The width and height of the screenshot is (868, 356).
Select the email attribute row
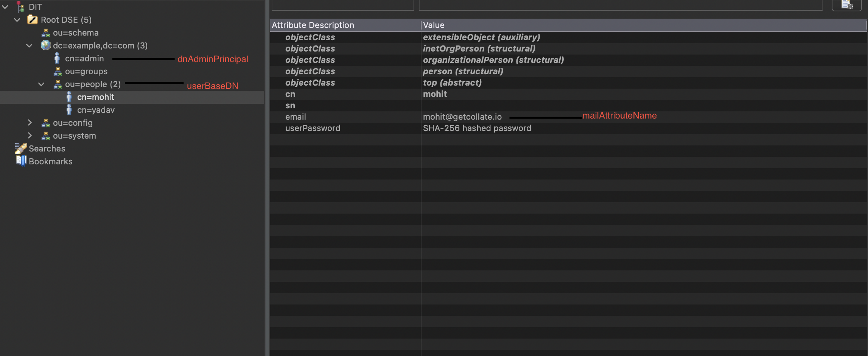[296, 117]
